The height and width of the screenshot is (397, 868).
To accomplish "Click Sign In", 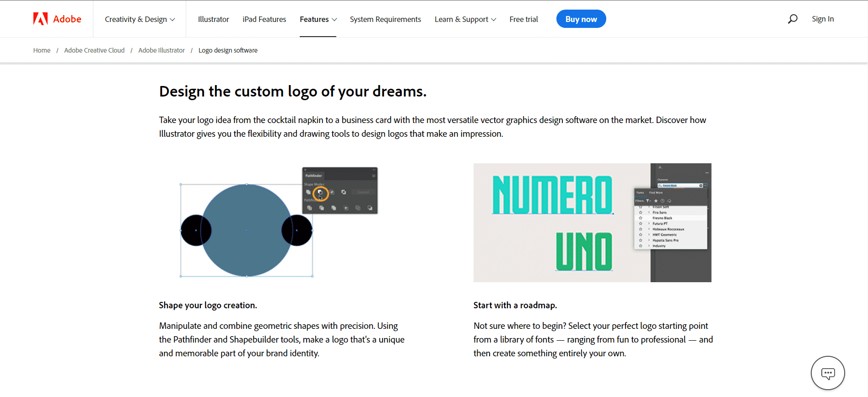I will tap(822, 19).
